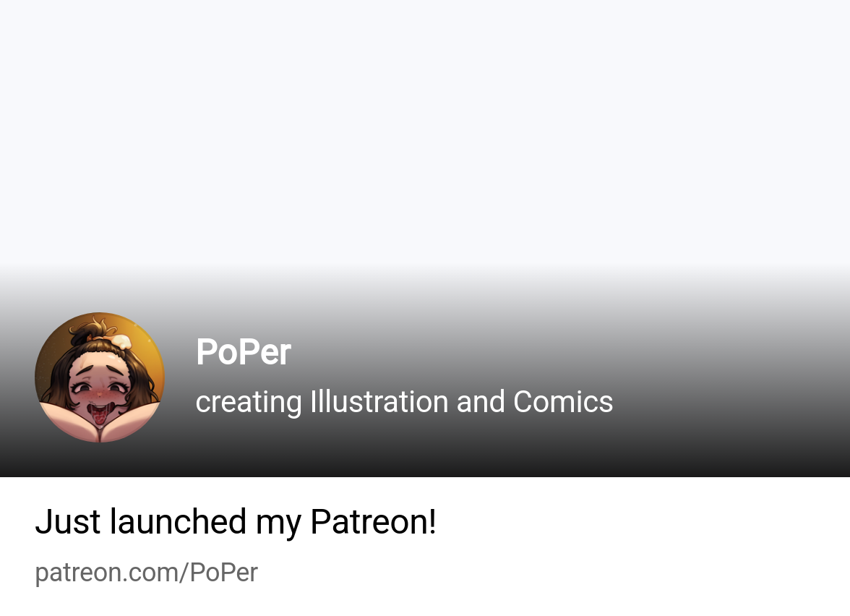Follow the patreon.com/PoPer link
The height and width of the screenshot is (616, 850).
pyautogui.click(x=146, y=573)
